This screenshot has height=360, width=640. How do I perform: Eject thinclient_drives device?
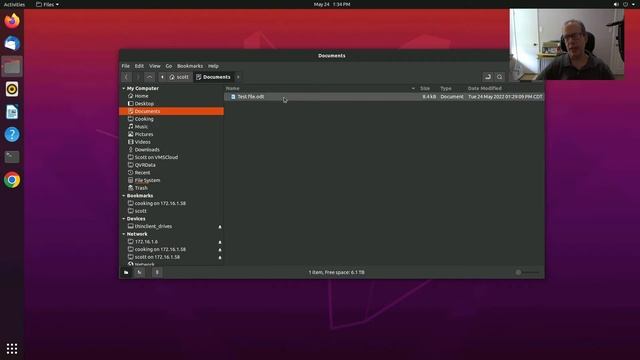click(220, 227)
